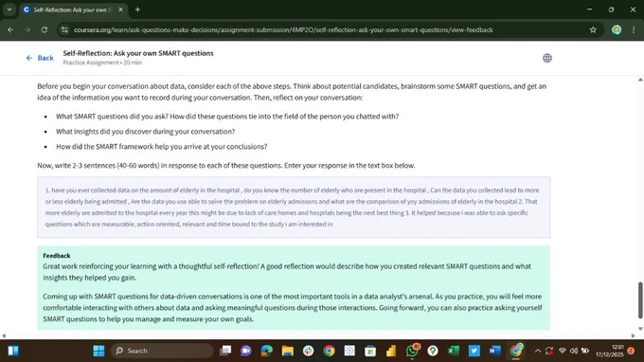Open Google Maps taskbar icon

click(433, 351)
